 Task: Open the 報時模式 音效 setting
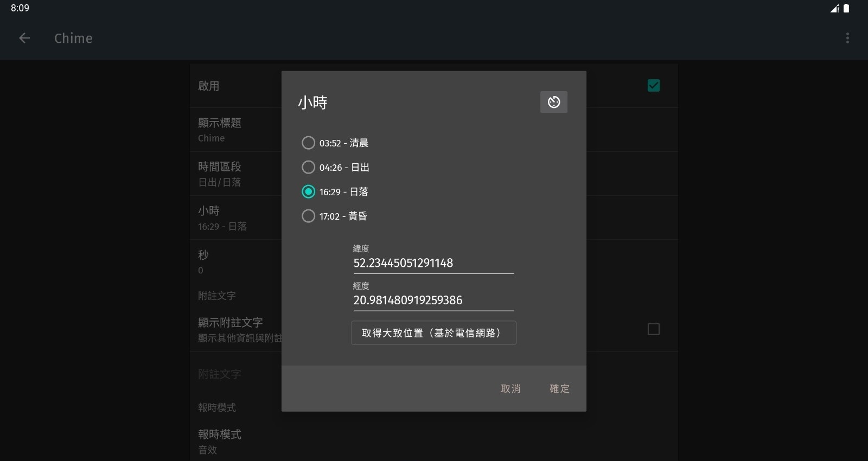pyautogui.click(x=434, y=441)
